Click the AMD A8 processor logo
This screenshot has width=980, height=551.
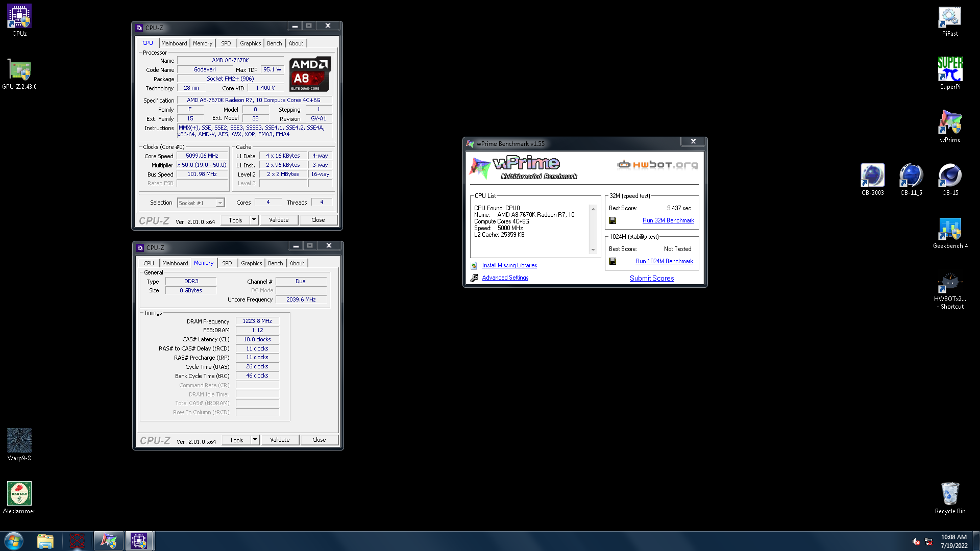310,74
